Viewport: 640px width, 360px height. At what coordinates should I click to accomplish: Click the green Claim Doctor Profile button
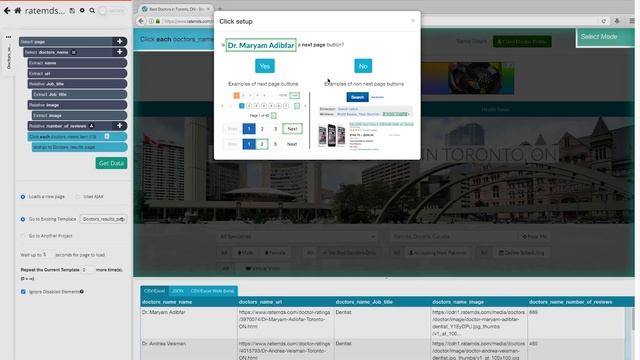coord(522,42)
